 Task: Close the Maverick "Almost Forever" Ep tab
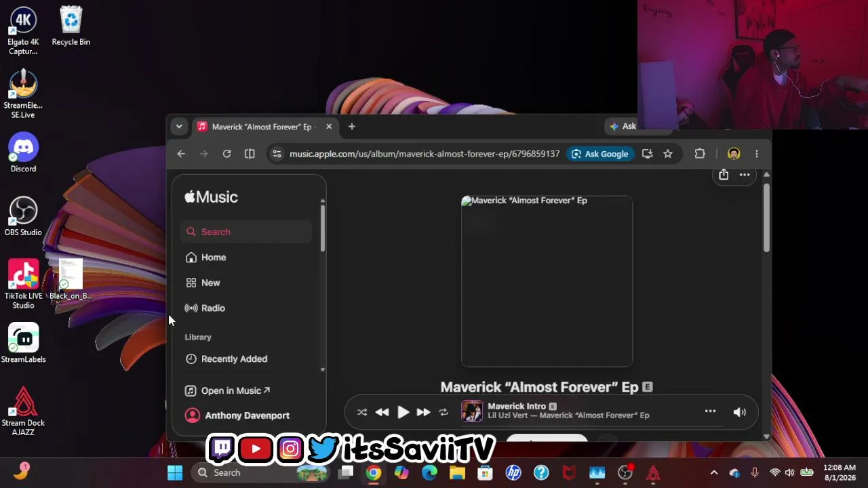click(329, 127)
